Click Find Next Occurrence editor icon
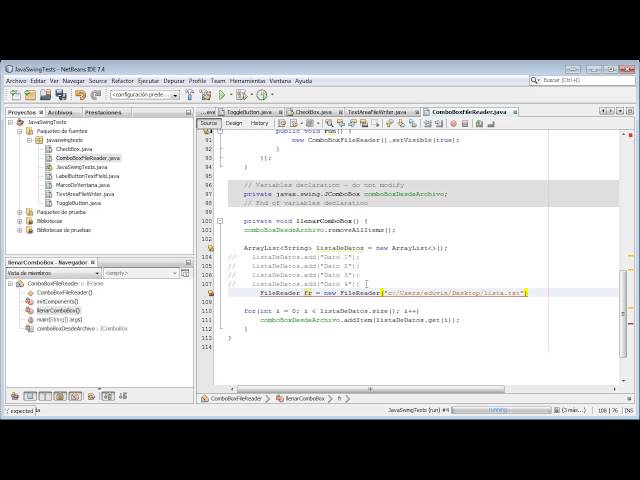The height and width of the screenshot is (480, 640). [x=352, y=123]
